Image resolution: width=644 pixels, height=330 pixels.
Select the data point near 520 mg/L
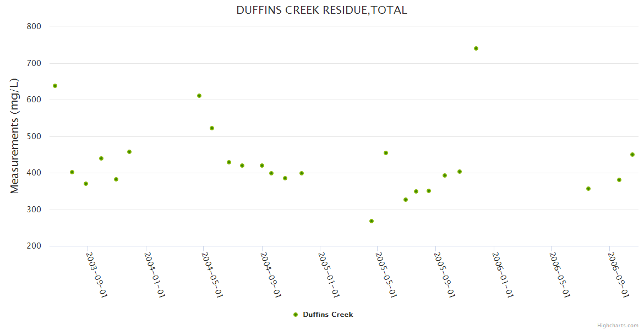coord(212,128)
